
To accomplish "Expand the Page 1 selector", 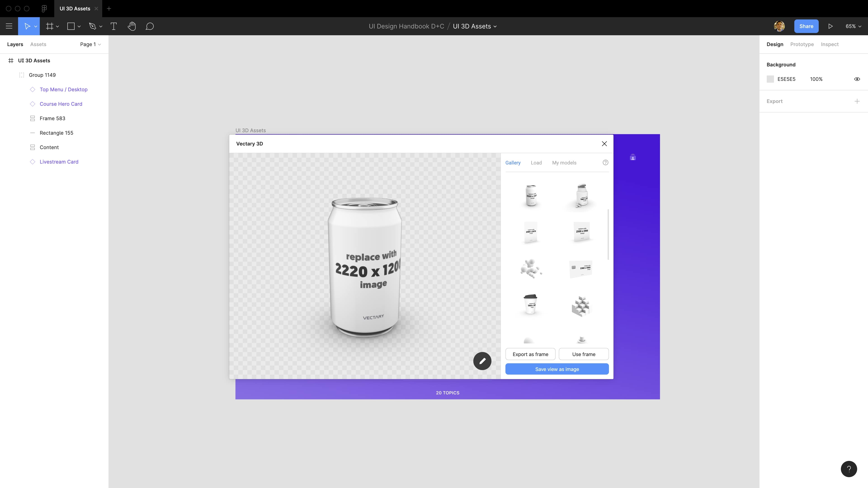I will 90,44.
